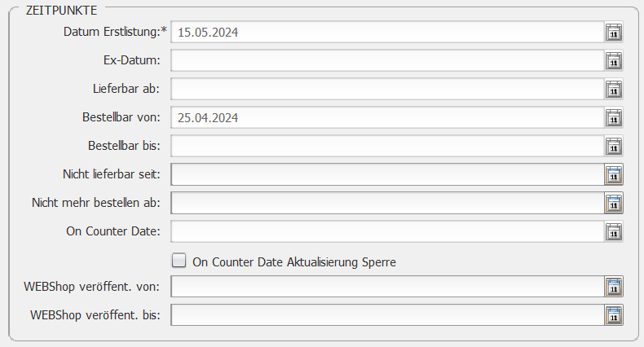Open calendar for WEBShop veröffent. von
Image resolution: width=644 pixels, height=347 pixels.
point(614,286)
